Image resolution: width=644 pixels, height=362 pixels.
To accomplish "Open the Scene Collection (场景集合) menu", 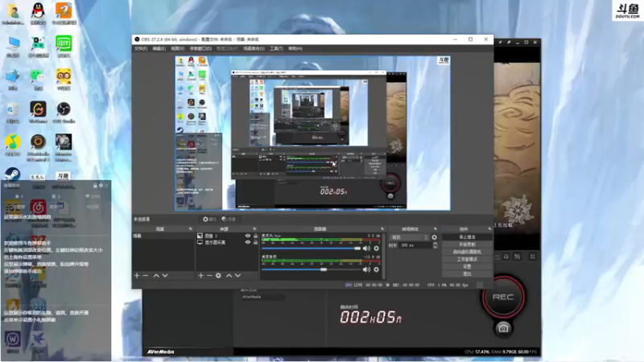I will pyautogui.click(x=254, y=48).
